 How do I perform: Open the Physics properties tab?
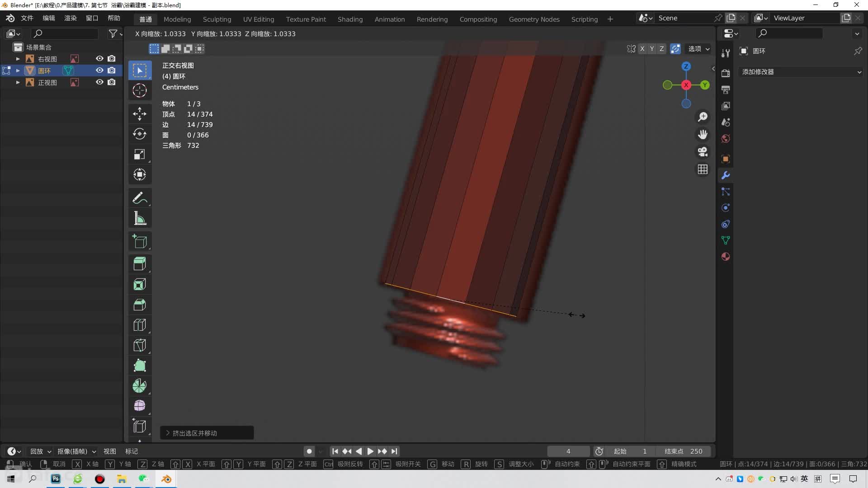coord(726,208)
